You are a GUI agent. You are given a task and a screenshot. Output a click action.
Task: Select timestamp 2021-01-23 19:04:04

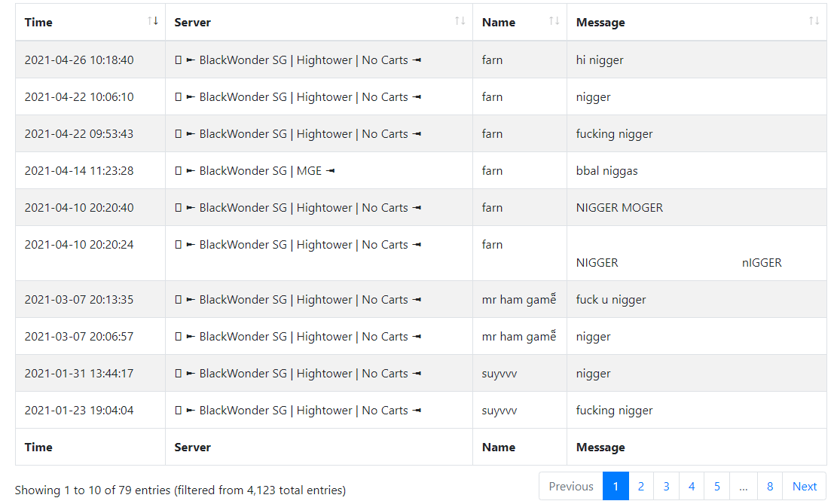(79, 411)
